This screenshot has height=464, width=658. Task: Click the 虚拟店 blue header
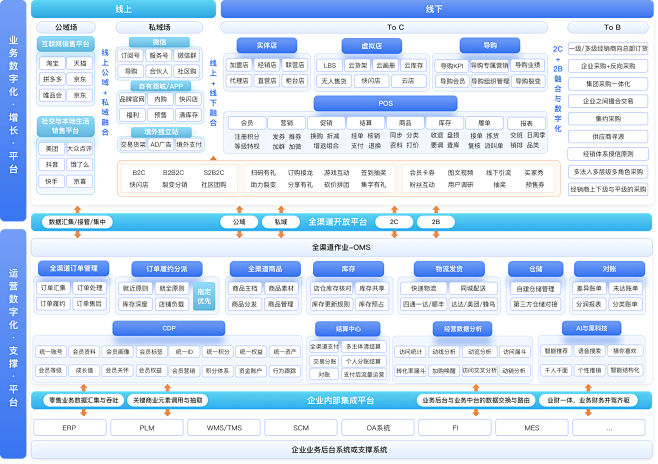(371, 46)
